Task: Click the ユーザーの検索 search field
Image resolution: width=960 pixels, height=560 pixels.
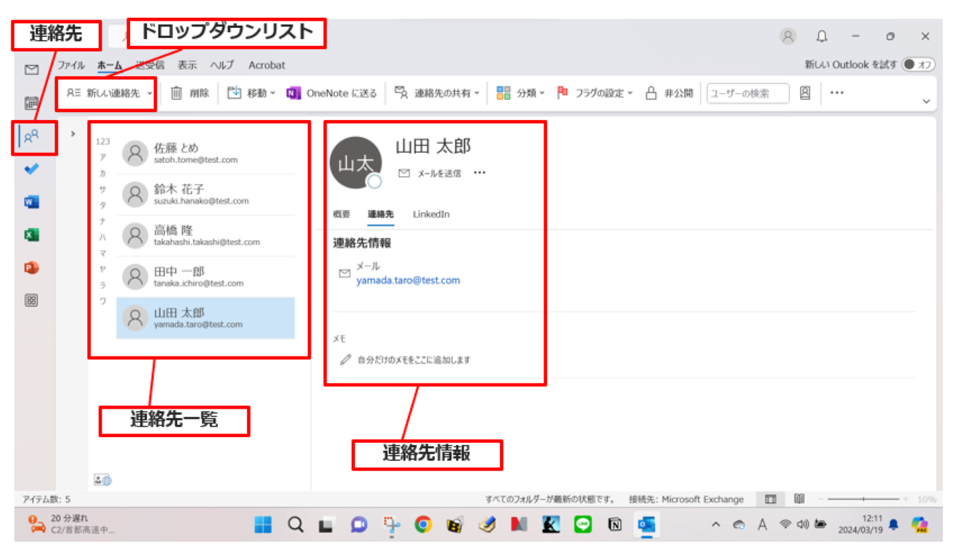Action: 747,94
